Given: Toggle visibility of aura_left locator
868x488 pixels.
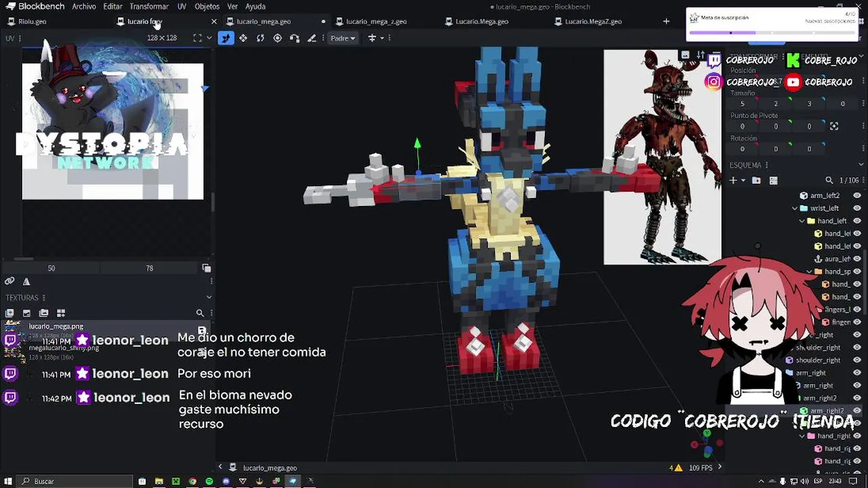Looking at the screenshot, I should coord(857,259).
